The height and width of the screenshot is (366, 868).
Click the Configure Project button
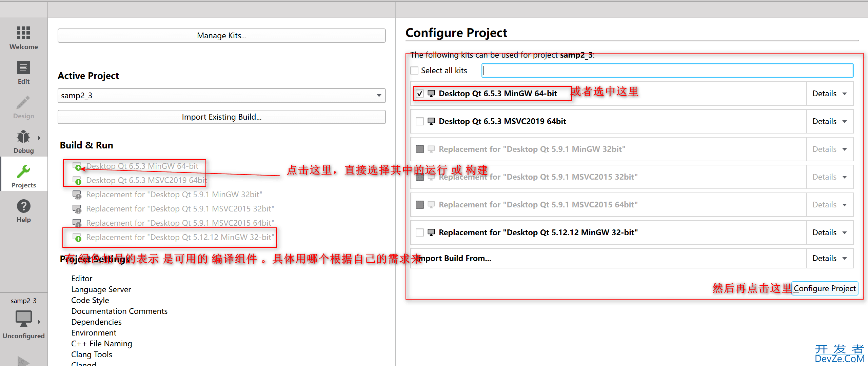coord(825,288)
